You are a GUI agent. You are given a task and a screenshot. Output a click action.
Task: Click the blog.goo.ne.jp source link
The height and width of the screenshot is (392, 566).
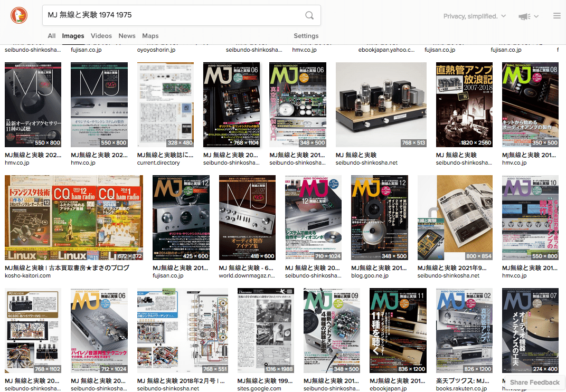coord(370,275)
